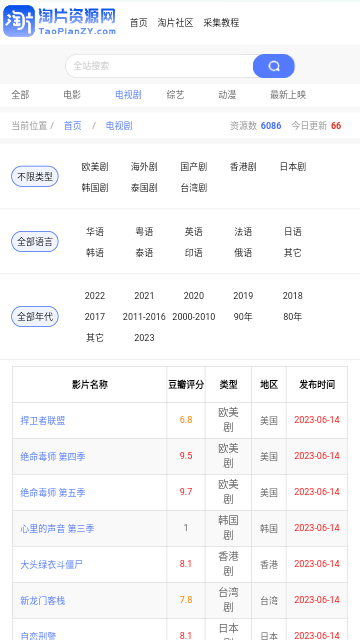
Task: Switch to the 全部 category tab
Action: click(x=20, y=95)
